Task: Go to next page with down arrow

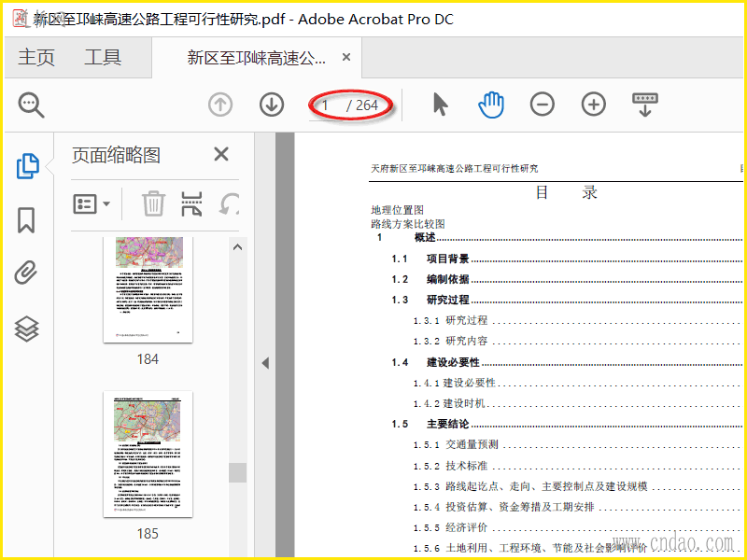Action: pyautogui.click(x=272, y=105)
